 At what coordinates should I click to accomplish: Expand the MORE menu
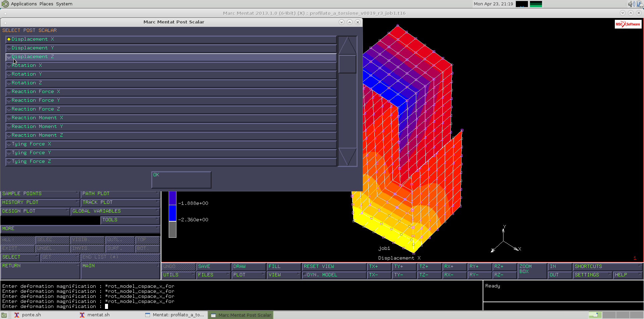point(80,229)
